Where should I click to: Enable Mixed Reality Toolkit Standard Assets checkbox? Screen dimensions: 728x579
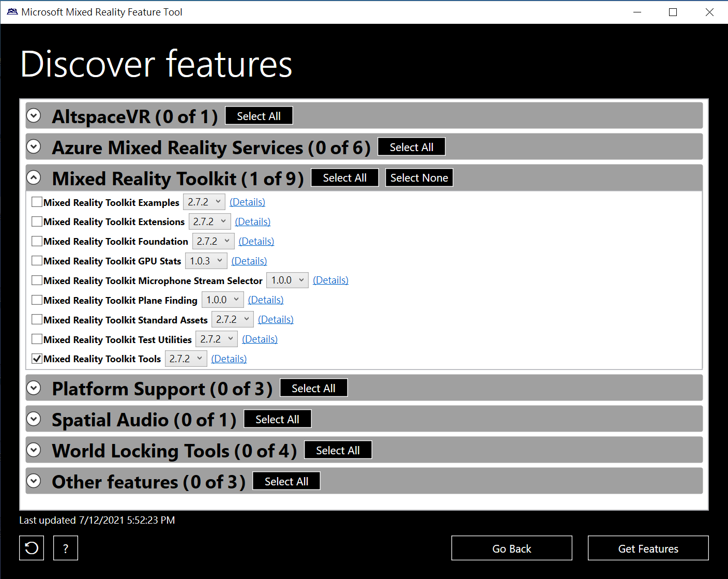coord(37,320)
